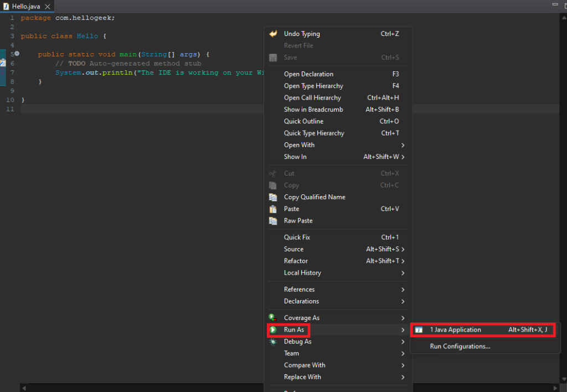The image size is (567, 392).
Task: Click the Copy Qualified Name icon
Action: (x=273, y=197)
